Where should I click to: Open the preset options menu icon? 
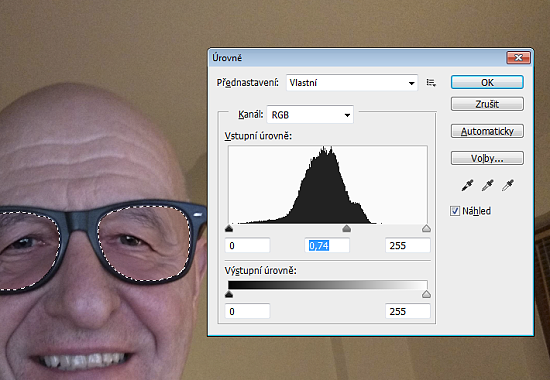[431, 83]
